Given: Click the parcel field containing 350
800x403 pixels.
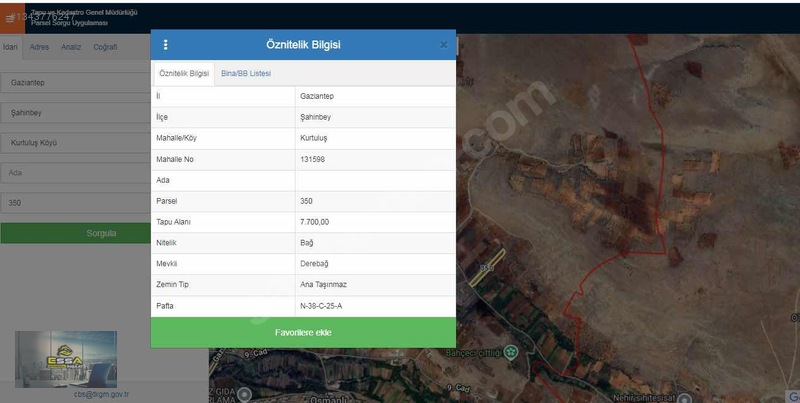Looking at the screenshot, I should (76, 203).
